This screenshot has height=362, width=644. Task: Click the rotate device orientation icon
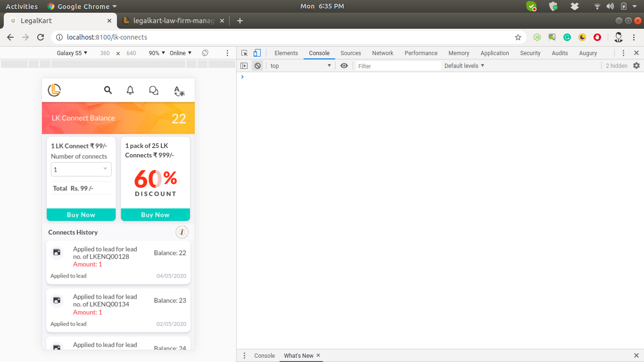pos(205,53)
